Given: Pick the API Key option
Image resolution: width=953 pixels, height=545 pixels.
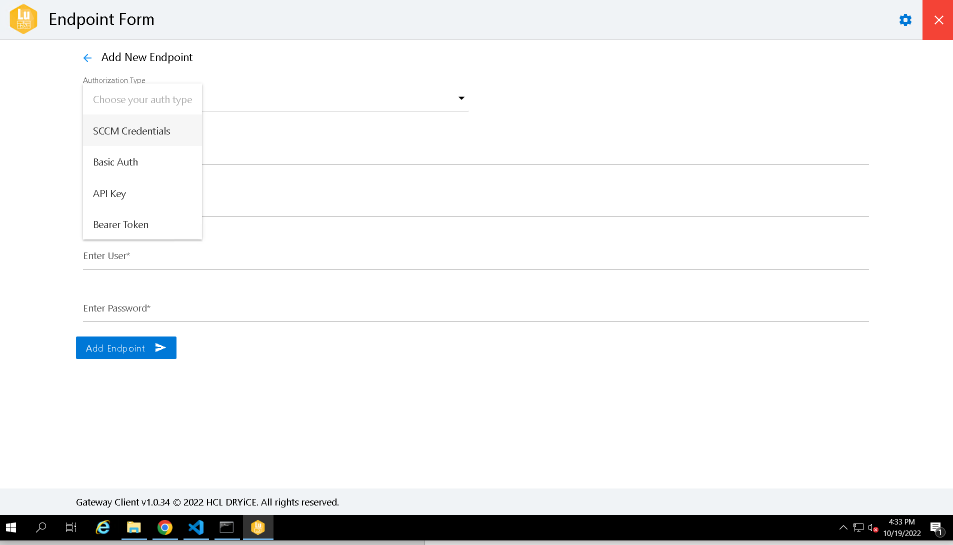Looking at the screenshot, I should click(x=142, y=193).
